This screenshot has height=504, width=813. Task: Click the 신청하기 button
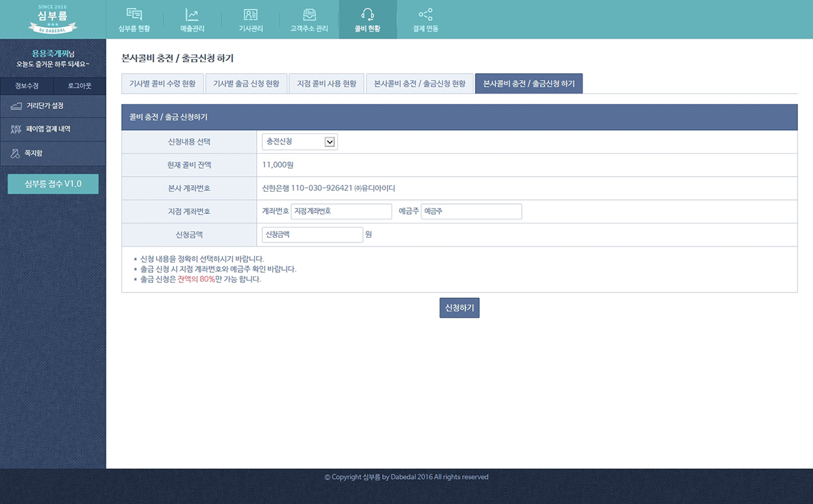point(459,308)
